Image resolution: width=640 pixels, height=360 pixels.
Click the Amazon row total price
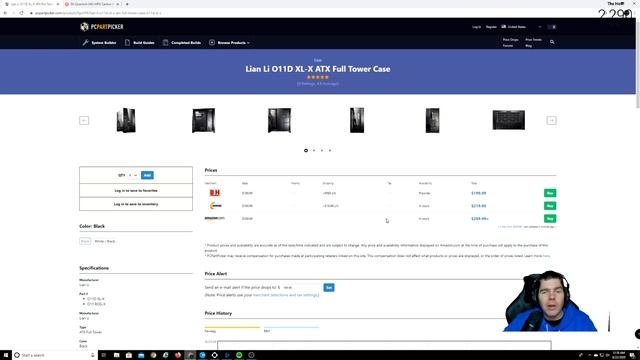pos(480,219)
